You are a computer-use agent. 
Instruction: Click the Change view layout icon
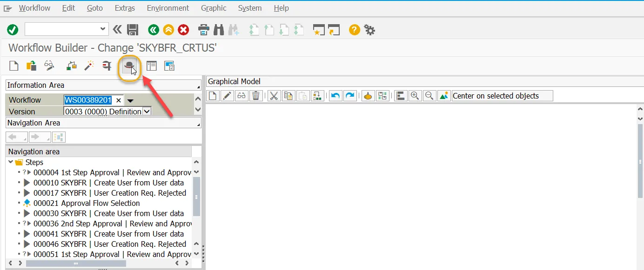151,66
